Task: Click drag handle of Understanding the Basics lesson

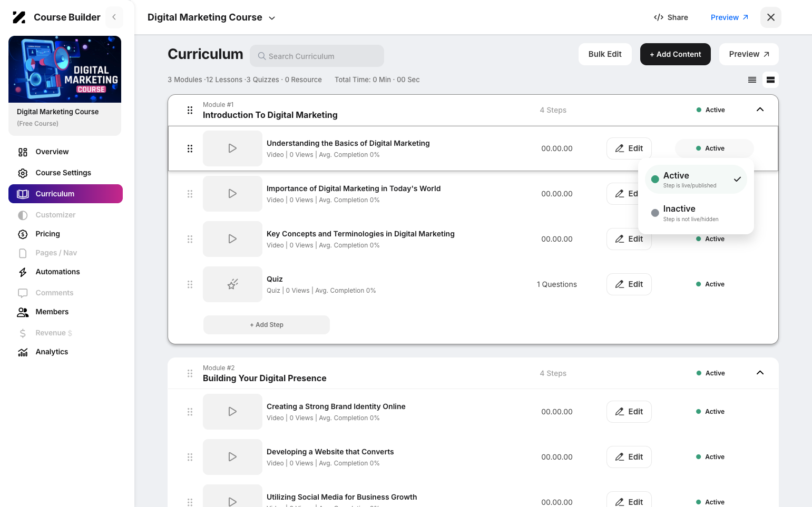Action: 190,148
